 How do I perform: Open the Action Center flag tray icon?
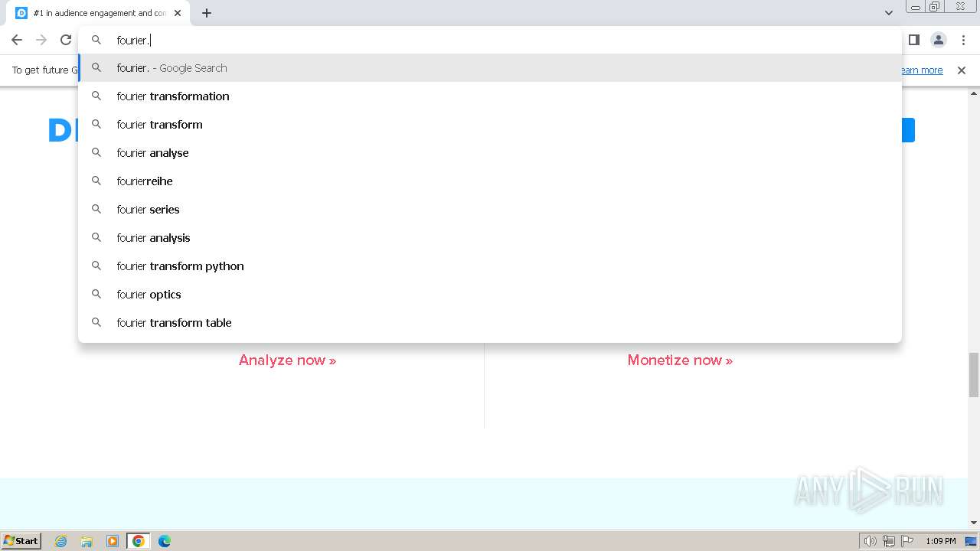pyautogui.click(x=907, y=541)
